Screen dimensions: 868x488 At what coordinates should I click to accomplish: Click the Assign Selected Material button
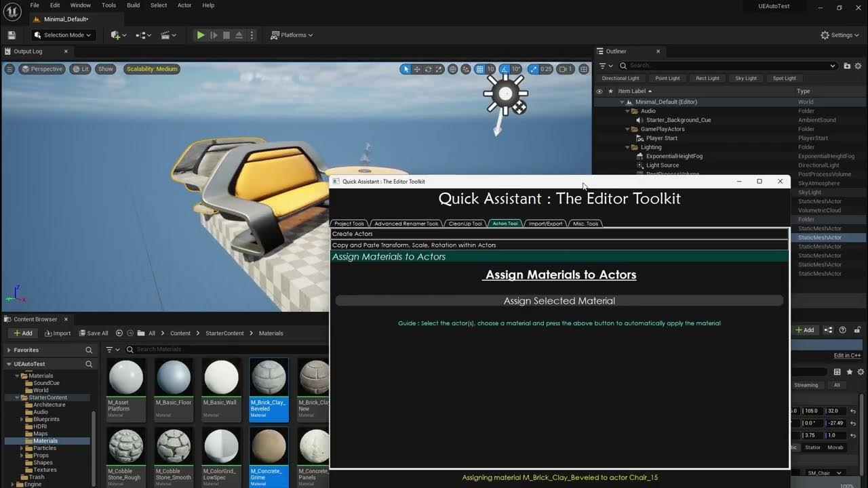[x=559, y=301]
